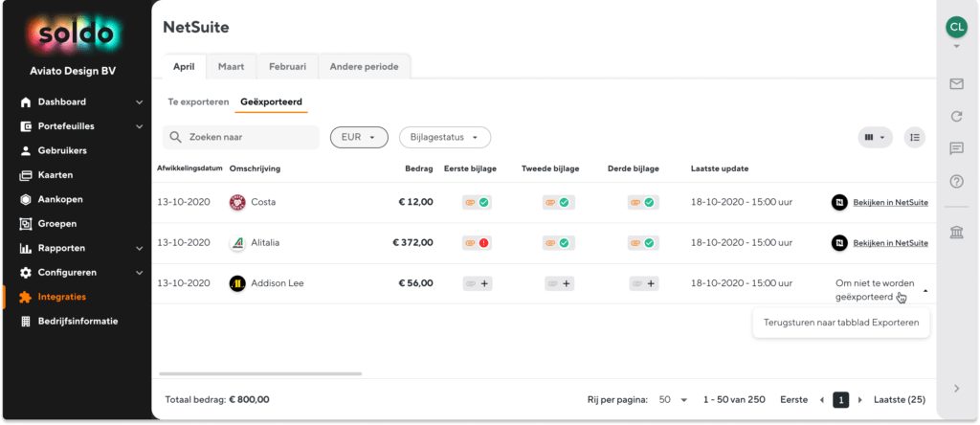Select the Geëxporteerd sub-tab
980x425 pixels.
pyautogui.click(x=271, y=101)
